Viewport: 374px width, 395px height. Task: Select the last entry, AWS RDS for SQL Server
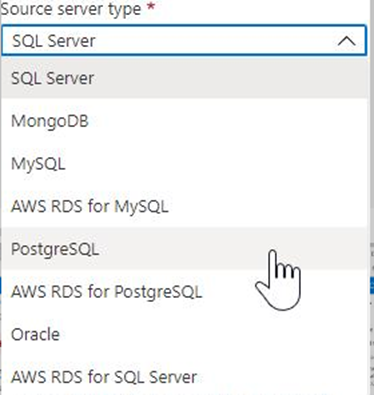pyautogui.click(x=184, y=377)
